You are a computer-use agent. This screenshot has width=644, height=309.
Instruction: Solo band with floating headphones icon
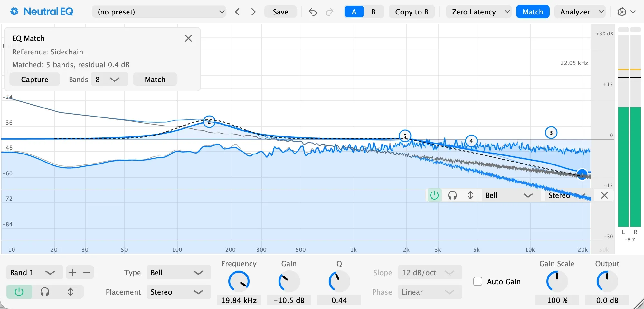click(x=452, y=195)
